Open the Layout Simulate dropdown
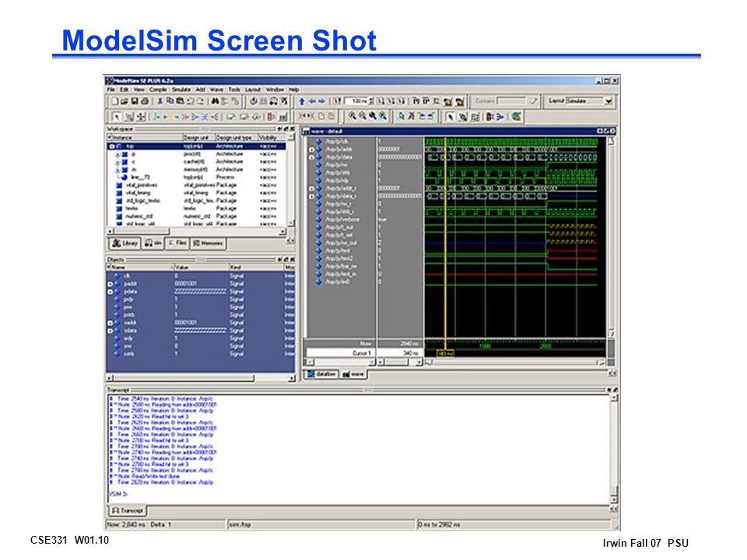This screenshot has height=560, width=747. (608, 101)
